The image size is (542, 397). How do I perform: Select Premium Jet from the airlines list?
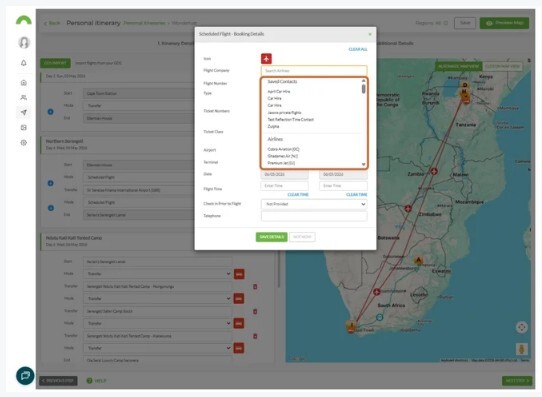click(281, 163)
